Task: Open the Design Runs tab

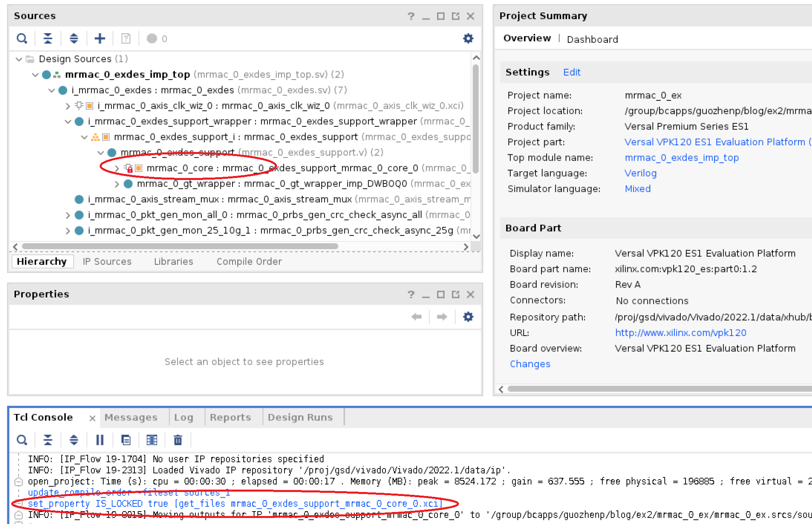Action: pos(300,418)
